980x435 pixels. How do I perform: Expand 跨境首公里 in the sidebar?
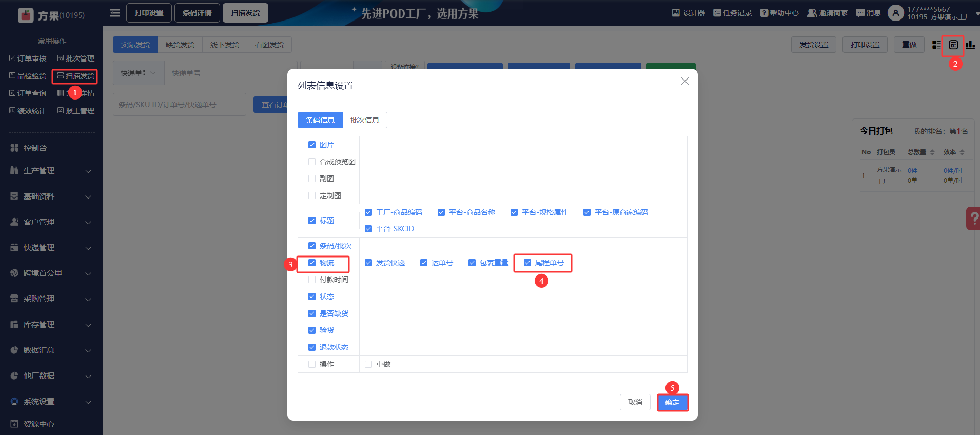tap(51, 273)
